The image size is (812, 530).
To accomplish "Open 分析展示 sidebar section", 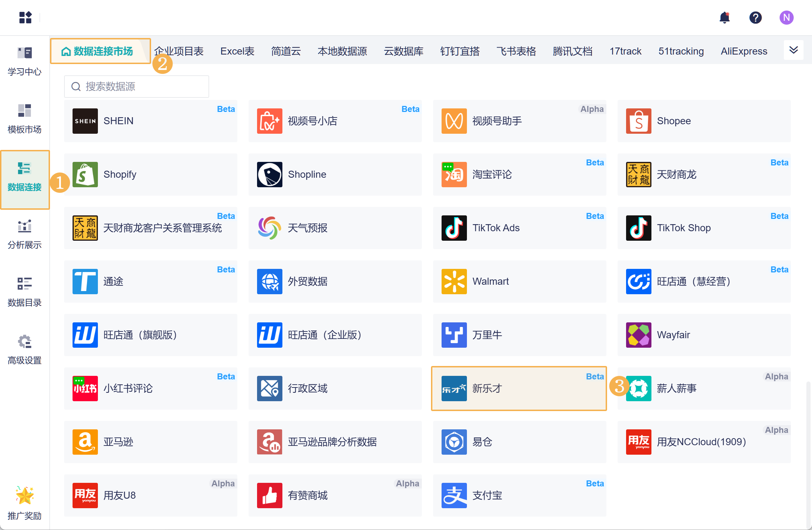I will tap(25, 234).
